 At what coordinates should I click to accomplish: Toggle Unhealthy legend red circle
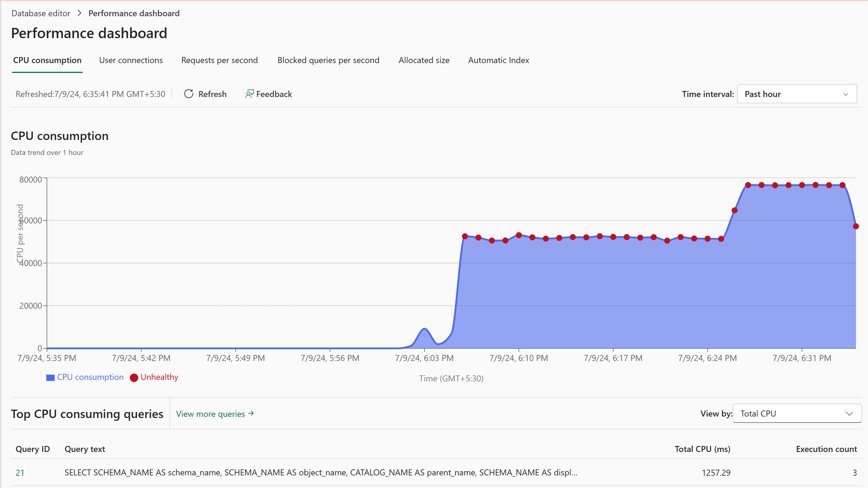coord(134,377)
